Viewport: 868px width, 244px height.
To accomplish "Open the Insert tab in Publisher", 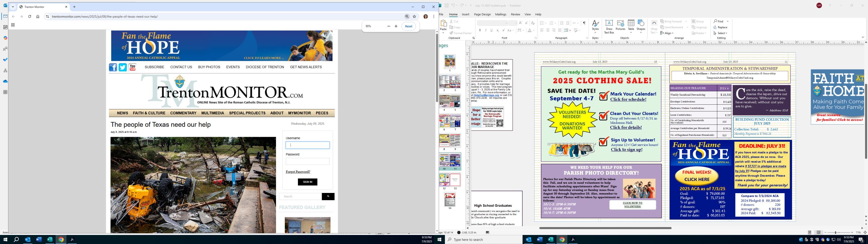I will click(466, 15).
